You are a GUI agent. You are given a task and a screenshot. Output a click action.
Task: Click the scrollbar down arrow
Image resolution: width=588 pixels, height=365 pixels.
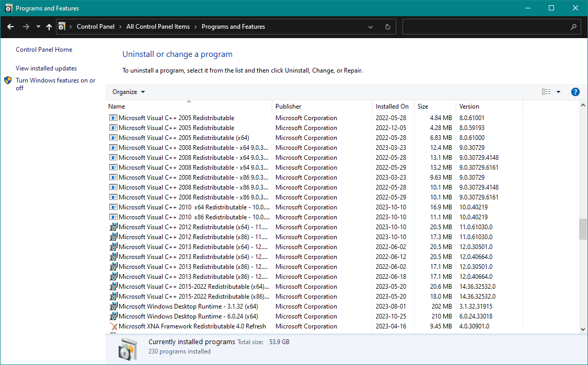click(x=583, y=329)
